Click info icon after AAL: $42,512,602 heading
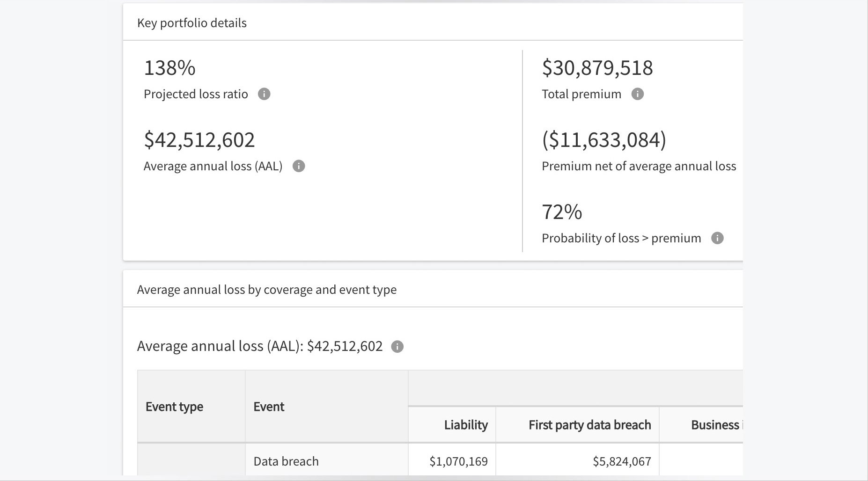Viewport: 868px width, 481px height. click(x=397, y=347)
